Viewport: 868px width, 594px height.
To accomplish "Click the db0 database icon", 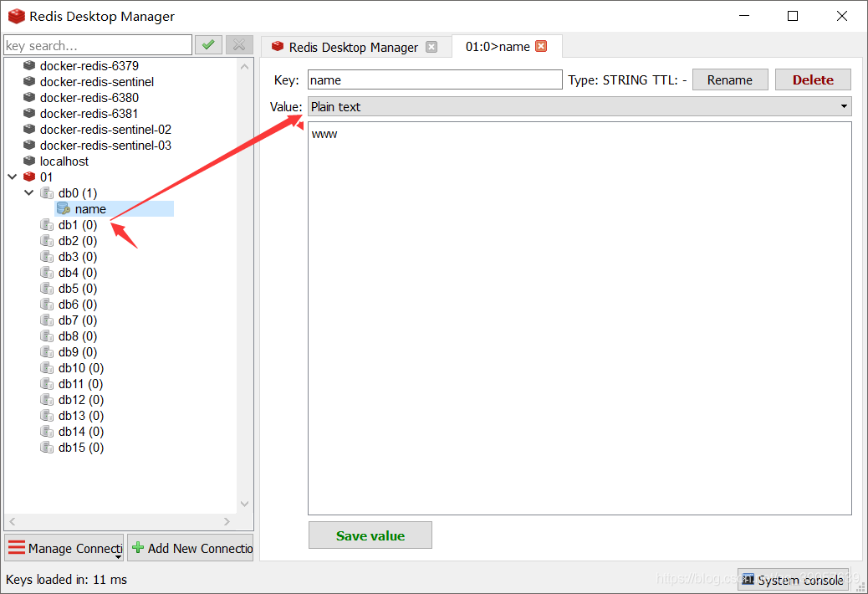I will [x=47, y=193].
